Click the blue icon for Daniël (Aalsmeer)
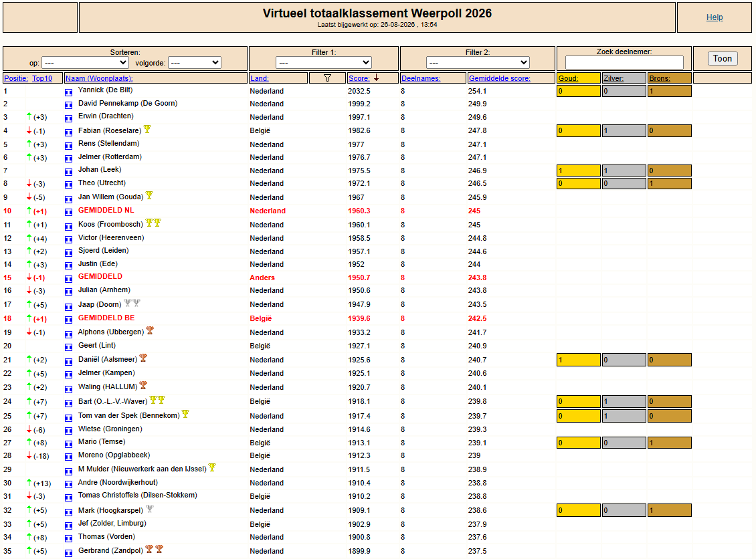The width and height of the screenshot is (756, 559). tap(68, 362)
